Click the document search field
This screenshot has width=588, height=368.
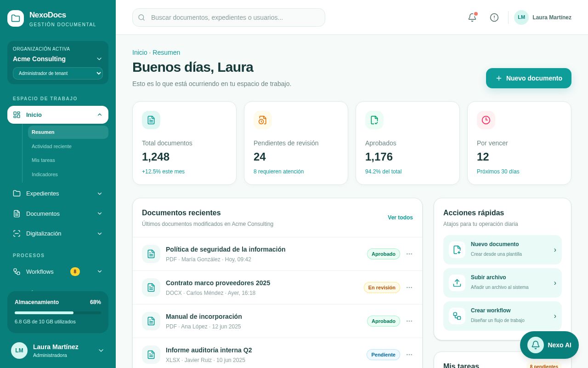point(229,17)
